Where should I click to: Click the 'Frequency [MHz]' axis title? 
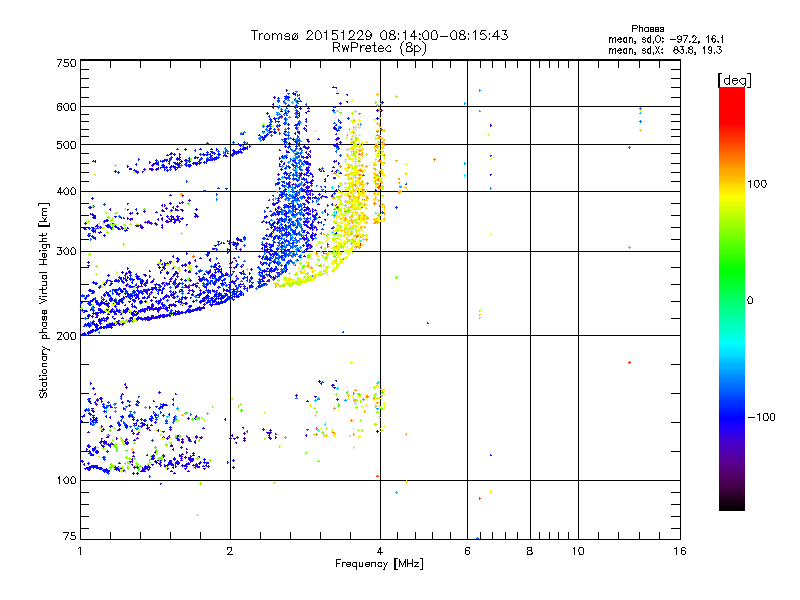[379, 564]
